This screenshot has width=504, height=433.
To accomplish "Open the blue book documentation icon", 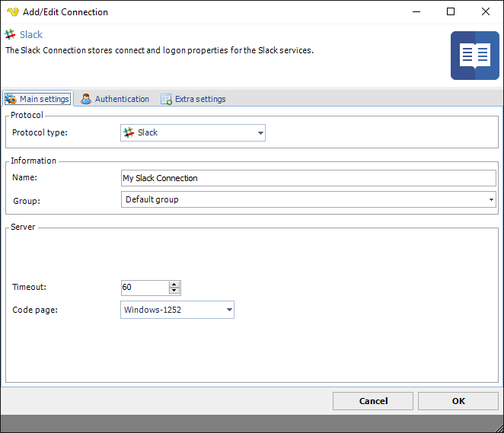I will pyautogui.click(x=474, y=56).
